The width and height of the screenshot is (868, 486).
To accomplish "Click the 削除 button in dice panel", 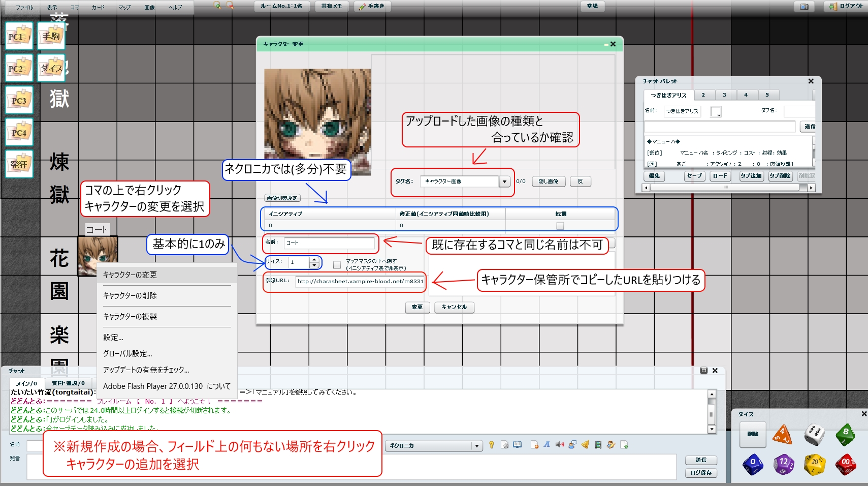I will click(753, 434).
